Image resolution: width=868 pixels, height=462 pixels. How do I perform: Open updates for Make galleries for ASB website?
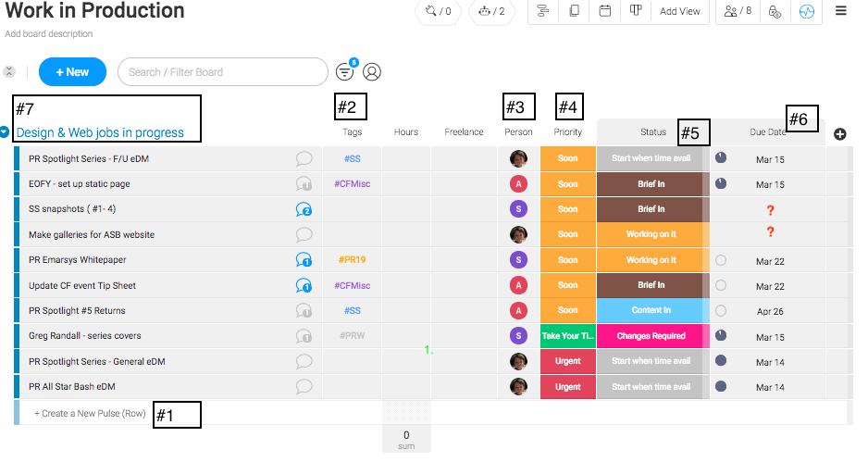click(x=304, y=234)
